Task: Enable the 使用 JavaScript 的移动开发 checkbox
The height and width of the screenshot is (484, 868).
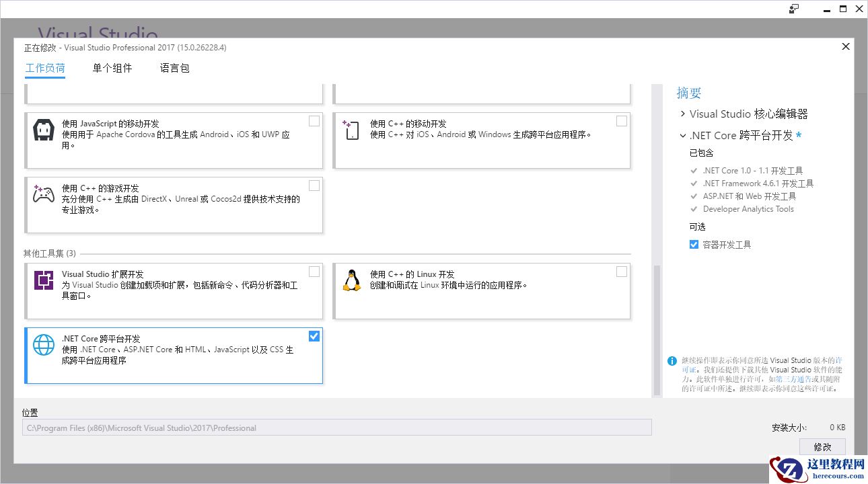Action: (x=314, y=121)
